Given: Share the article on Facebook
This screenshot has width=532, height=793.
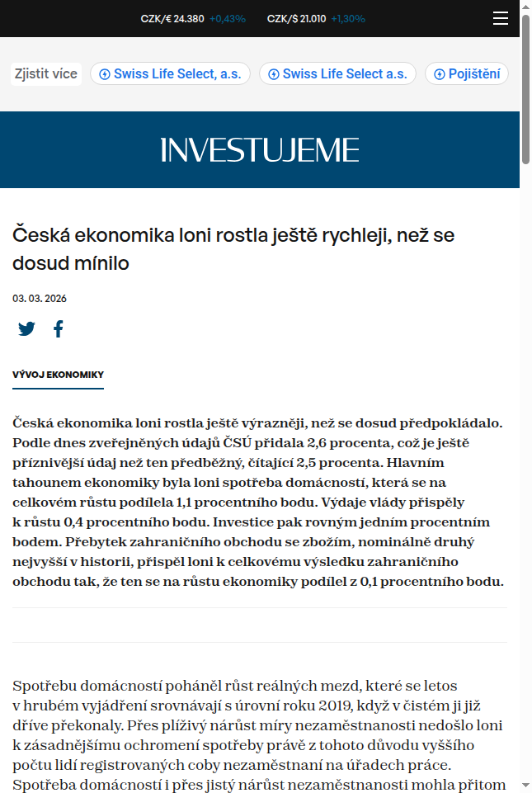Looking at the screenshot, I should click(x=58, y=328).
